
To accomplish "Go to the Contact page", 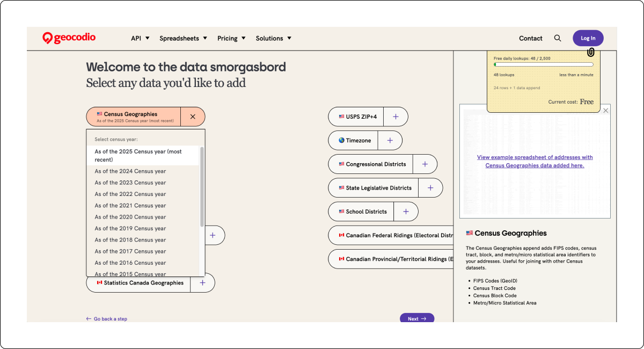I will [531, 38].
